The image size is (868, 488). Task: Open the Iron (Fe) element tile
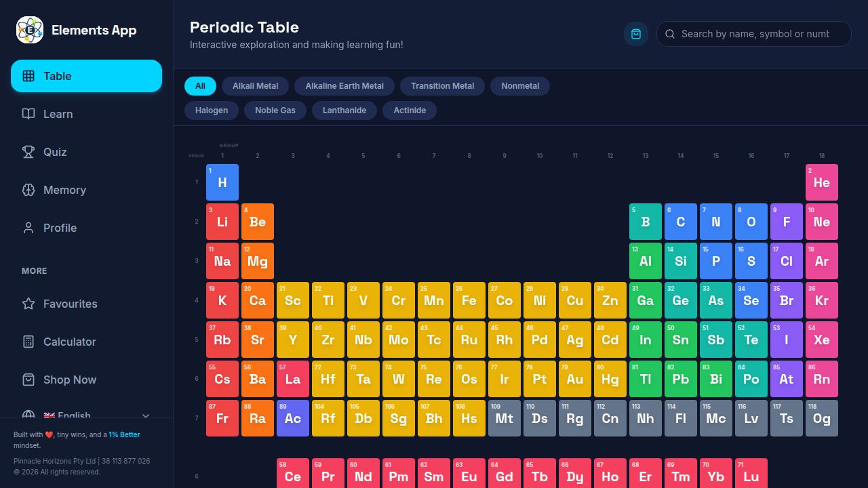[x=469, y=300]
